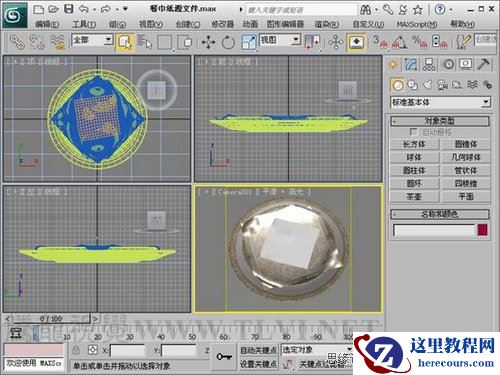Select the Space Warps category icon
Viewport: 500px width, 375px height.
coord(472,85)
